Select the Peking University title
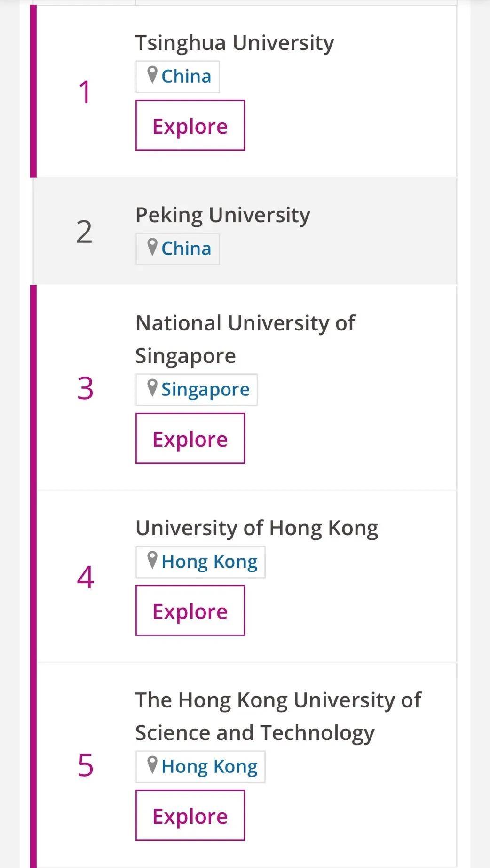The height and width of the screenshot is (868, 490). (x=223, y=216)
